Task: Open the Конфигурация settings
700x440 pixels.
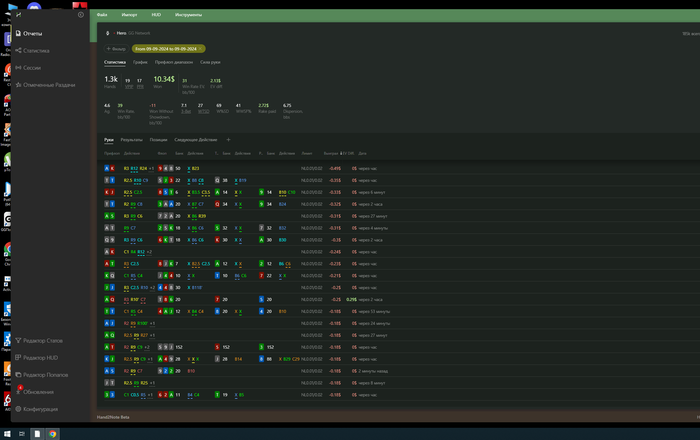Action: [x=37, y=409]
